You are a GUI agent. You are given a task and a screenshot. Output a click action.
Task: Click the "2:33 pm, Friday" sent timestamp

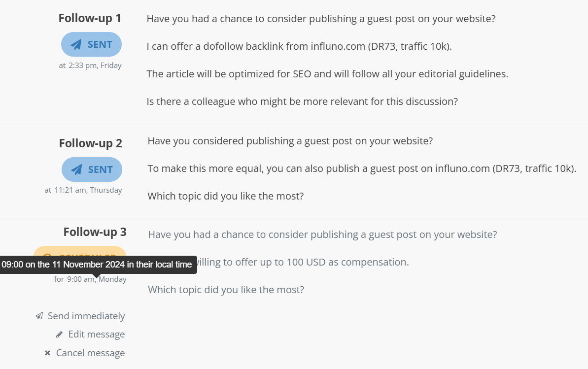coord(95,66)
